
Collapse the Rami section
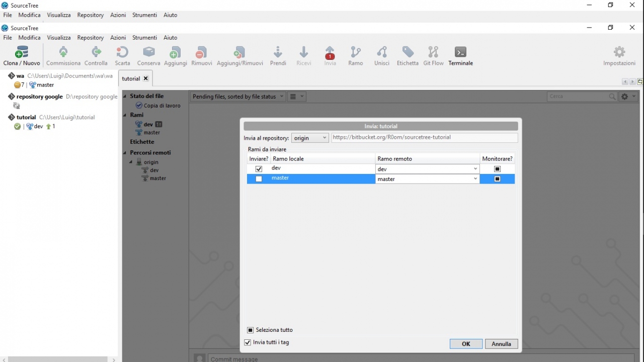[125, 115]
